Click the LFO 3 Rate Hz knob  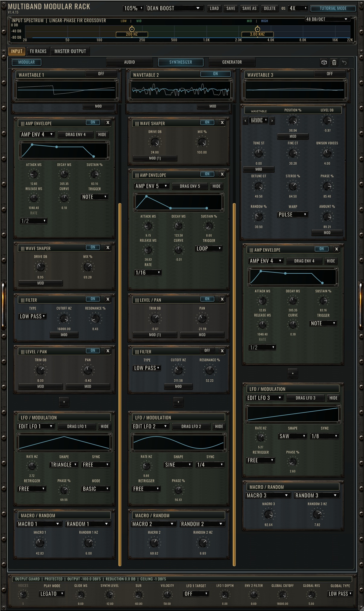(261, 437)
